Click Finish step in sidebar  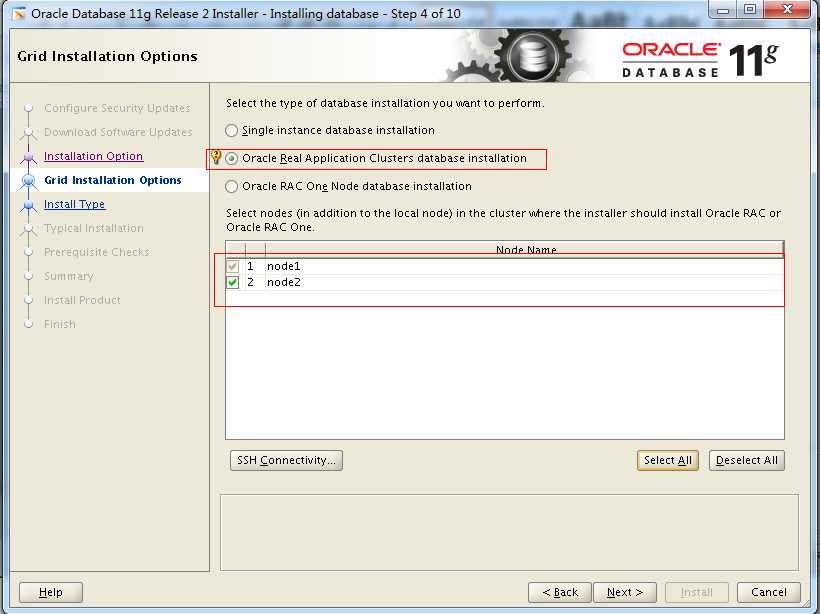pos(60,325)
